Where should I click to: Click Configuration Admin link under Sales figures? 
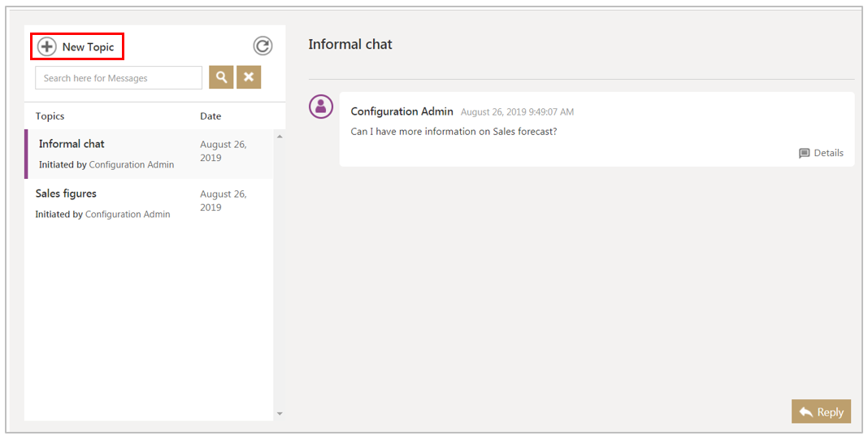click(128, 215)
